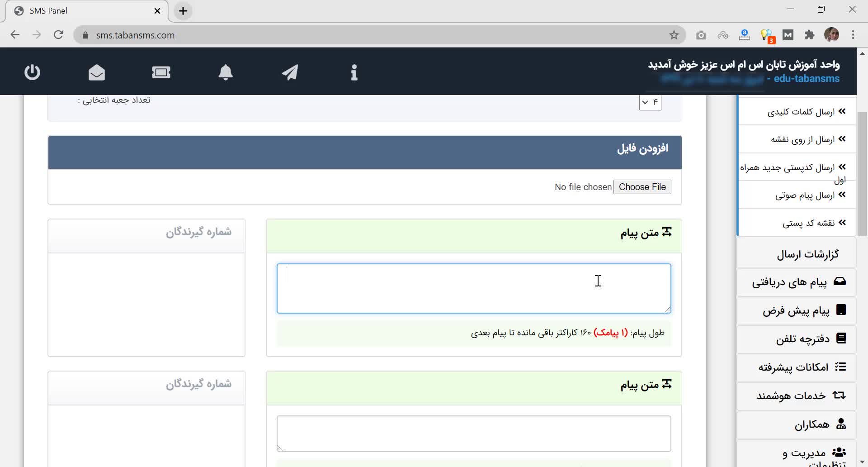Open the envelope inbox icon

(97, 72)
